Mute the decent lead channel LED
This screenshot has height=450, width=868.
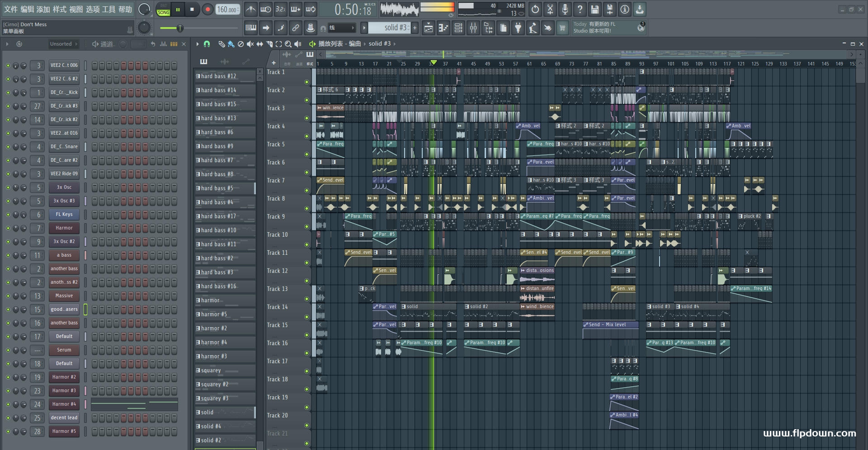(x=8, y=418)
